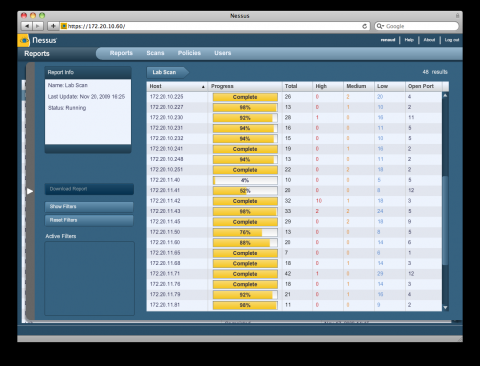The image size is (480, 366).
Task: Select host row 172.20.11.79
Action: [x=294, y=295]
